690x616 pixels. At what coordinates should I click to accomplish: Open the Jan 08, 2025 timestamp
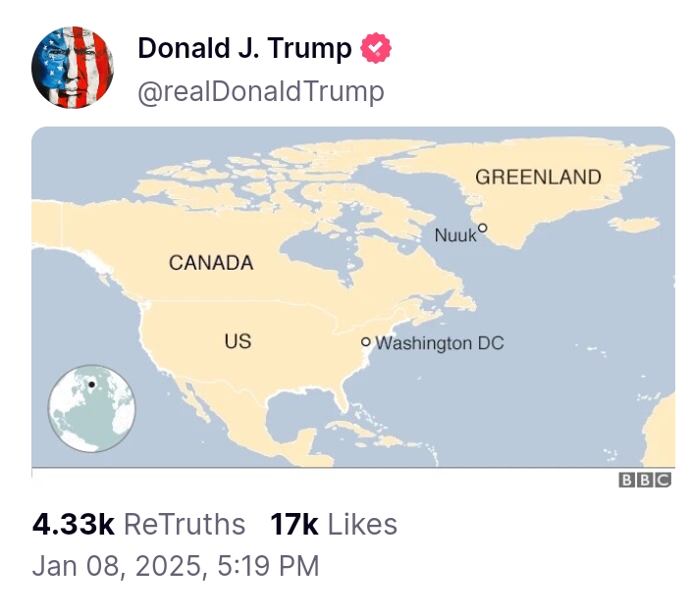[x=176, y=565]
